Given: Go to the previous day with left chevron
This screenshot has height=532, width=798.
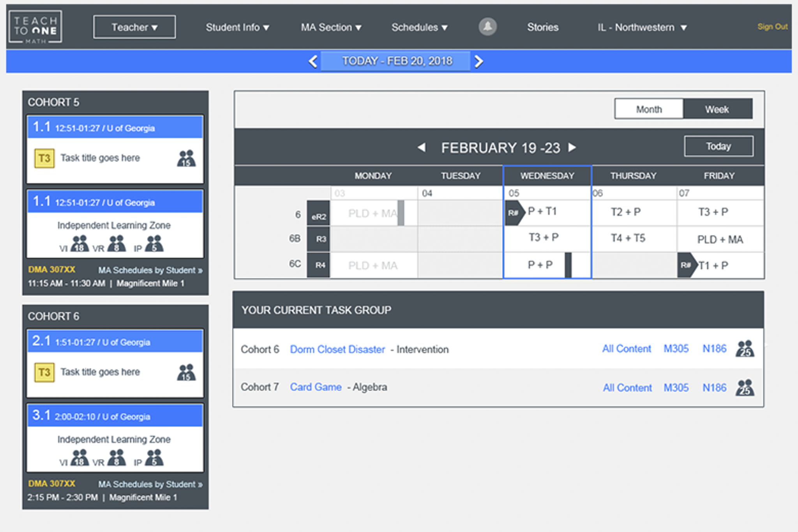Looking at the screenshot, I should click(313, 61).
